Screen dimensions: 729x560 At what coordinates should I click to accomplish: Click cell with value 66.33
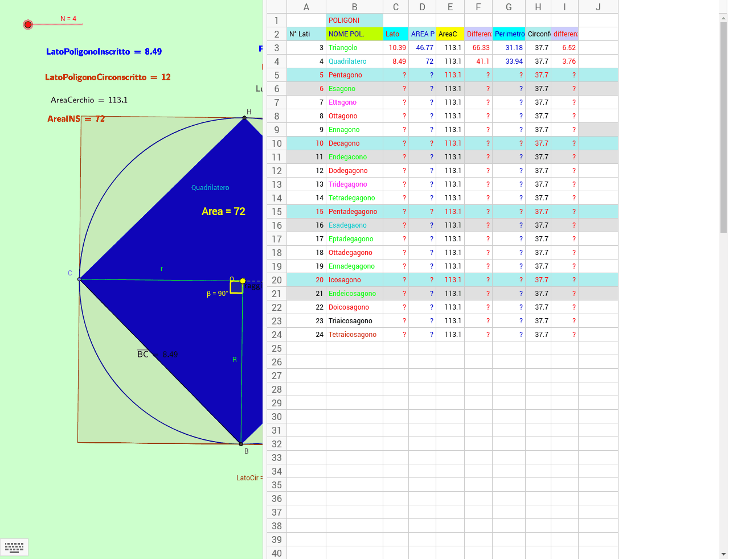pos(478,48)
